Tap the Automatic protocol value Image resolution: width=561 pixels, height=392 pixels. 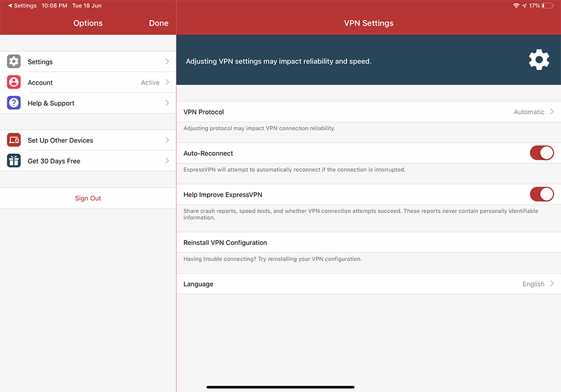[x=529, y=112]
